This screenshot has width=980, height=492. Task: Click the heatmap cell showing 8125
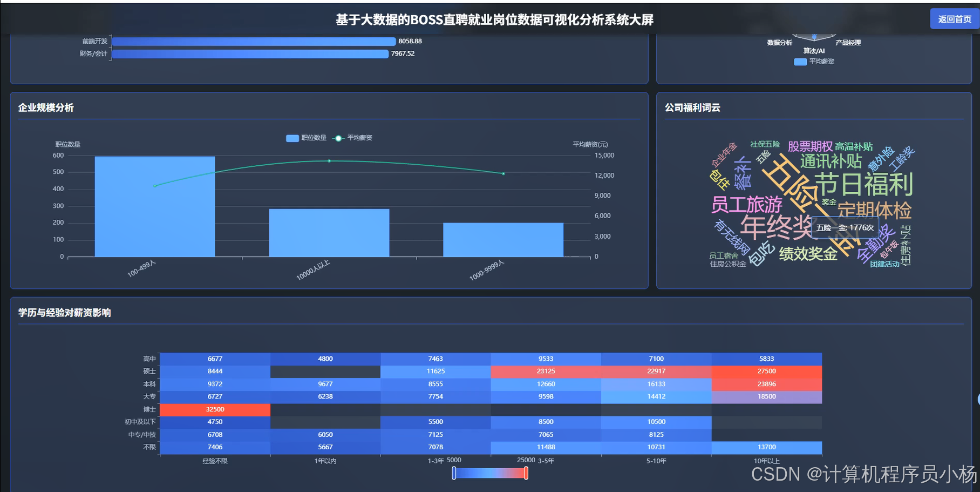[x=656, y=435]
